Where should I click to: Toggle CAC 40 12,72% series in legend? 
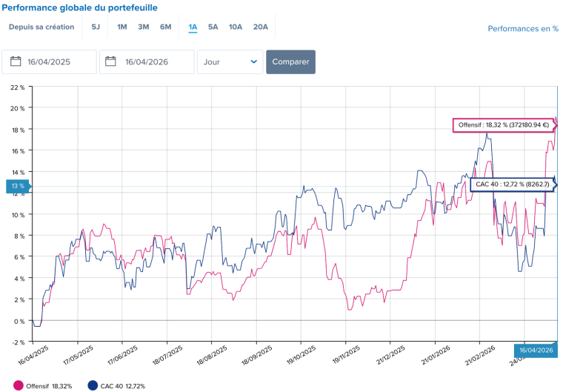pos(123,386)
